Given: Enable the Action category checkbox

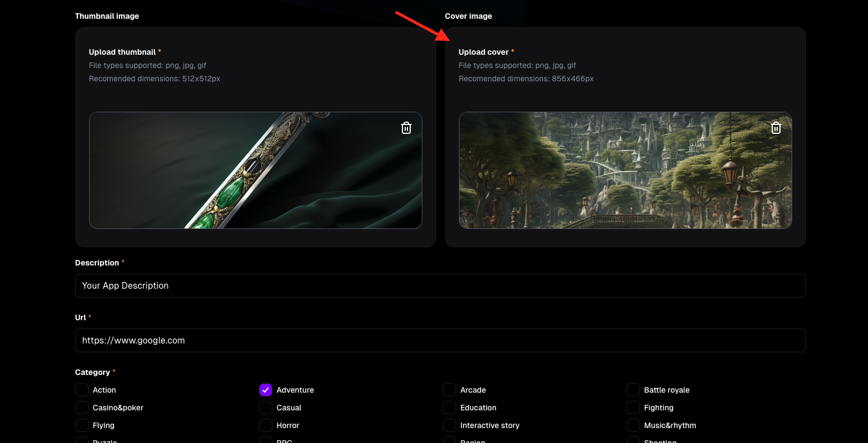Looking at the screenshot, I should pos(82,390).
